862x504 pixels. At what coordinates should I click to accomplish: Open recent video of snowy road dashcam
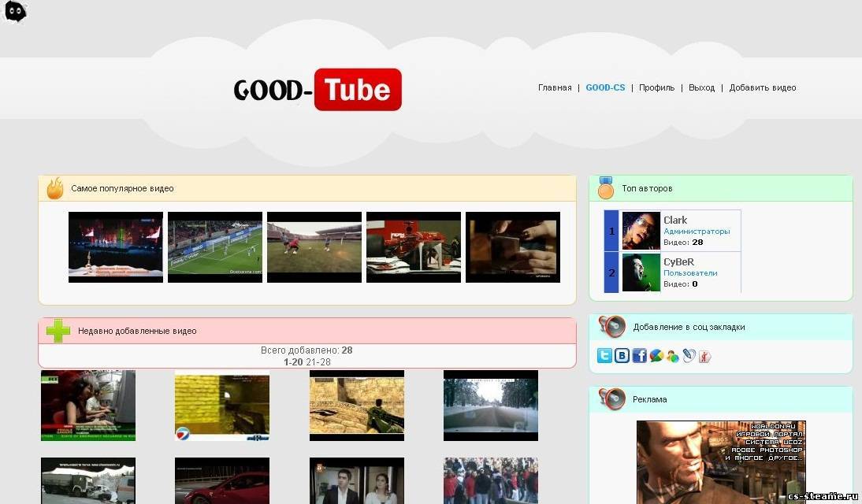point(491,406)
